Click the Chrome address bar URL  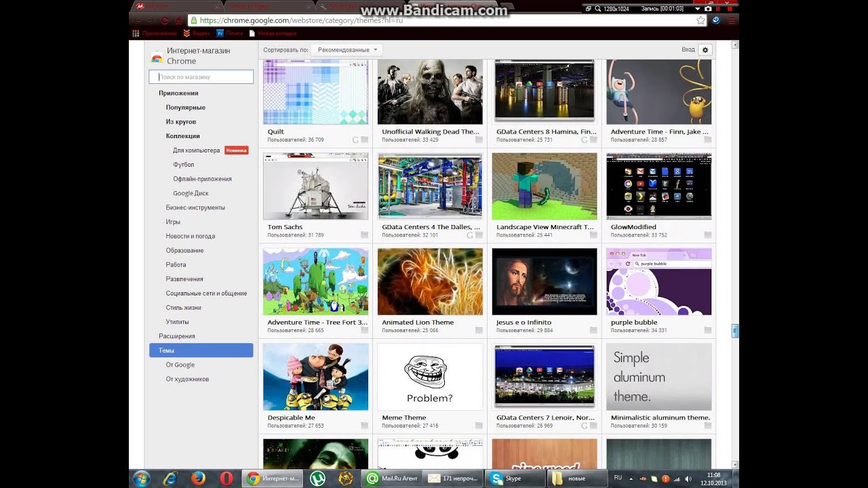click(x=301, y=20)
